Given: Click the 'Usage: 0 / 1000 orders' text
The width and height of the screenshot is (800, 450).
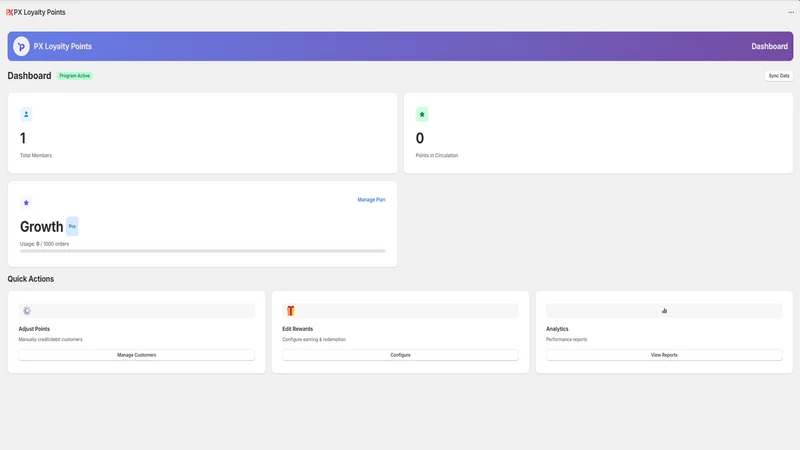Looking at the screenshot, I should click(x=44, y=244).
